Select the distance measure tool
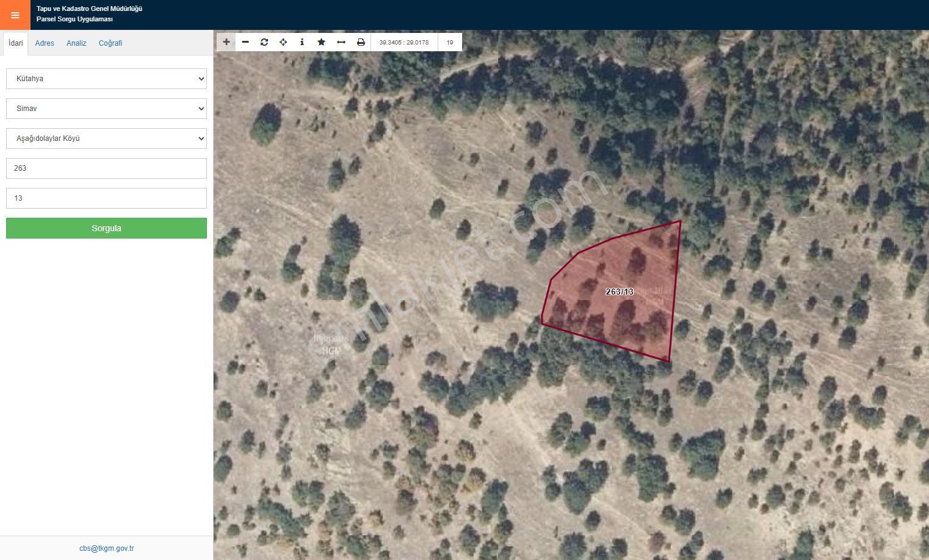929x560 pixels. point(341,42)
